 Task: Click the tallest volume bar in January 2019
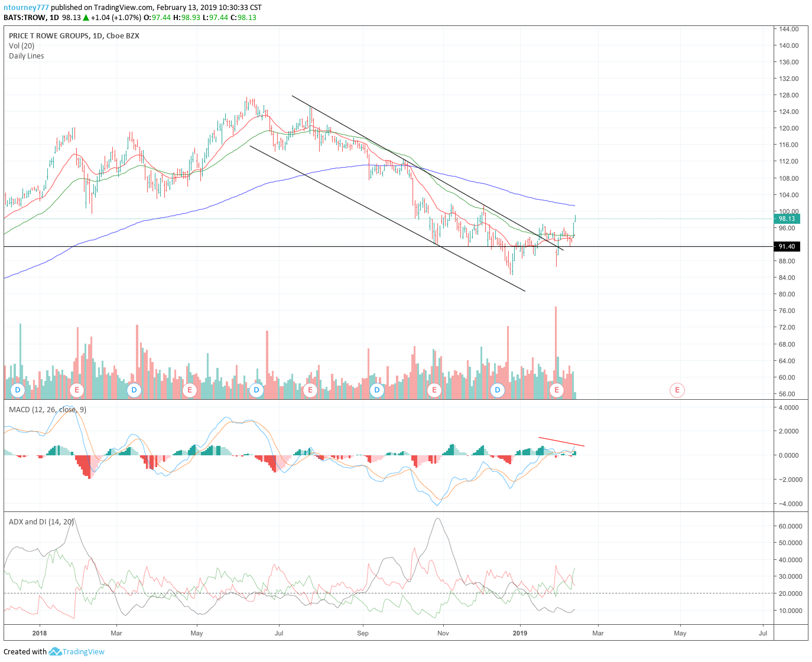point(556,352)
